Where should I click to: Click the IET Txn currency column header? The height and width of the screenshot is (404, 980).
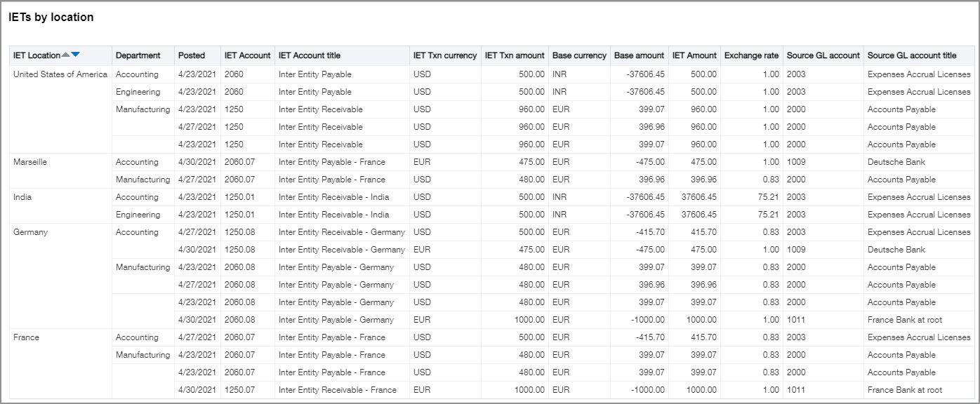click(x=444, y=55)
